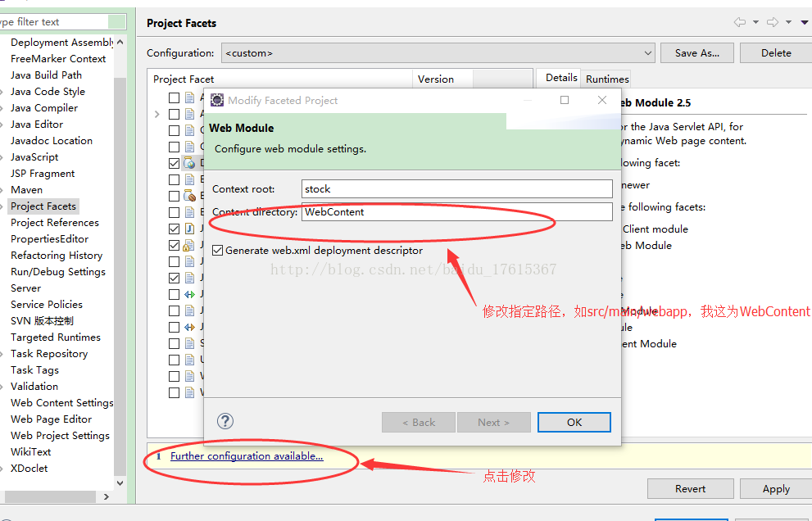This screenshot has height=521, width=812.
Task: Select Java Build Path in the tree
Action: (x=46, y=75)
